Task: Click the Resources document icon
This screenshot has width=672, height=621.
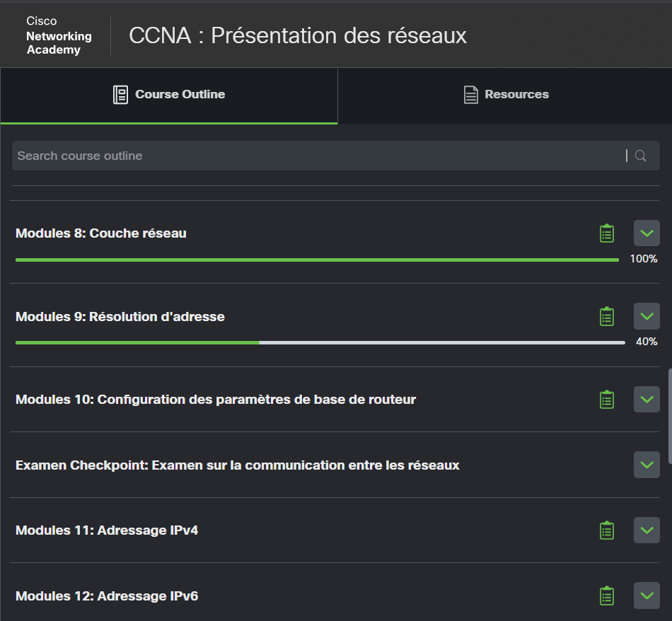Action: tap(470, 95)
